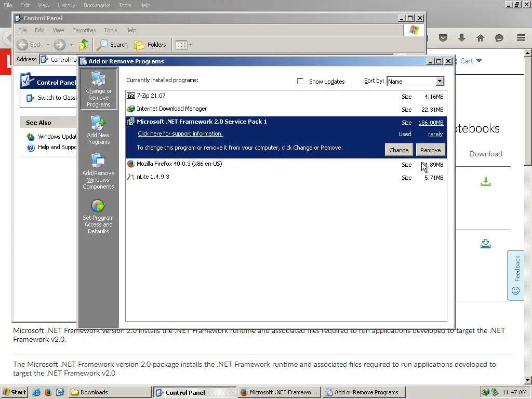Switch to Downloads taskbar window
Image resolution: width=532 pixels, height=399 pixels.
(x=110, y=392)
